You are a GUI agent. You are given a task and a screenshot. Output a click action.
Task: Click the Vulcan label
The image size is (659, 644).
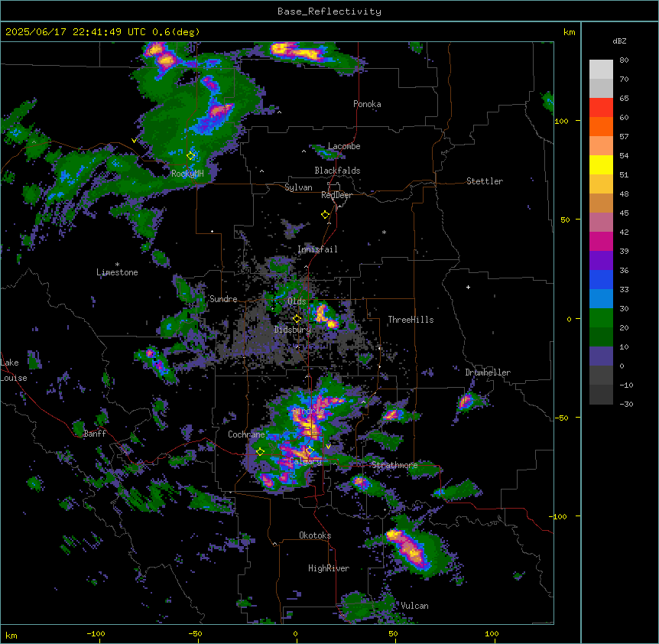pos(414,606)
